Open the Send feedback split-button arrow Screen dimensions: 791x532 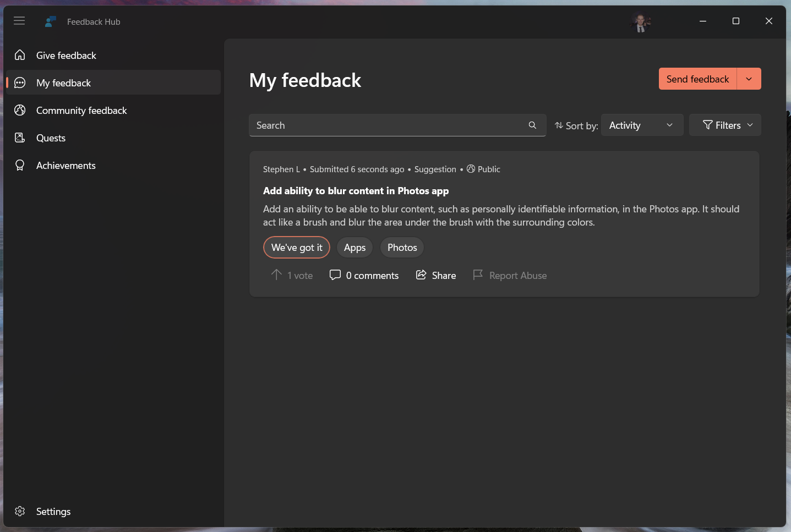point(749,79)
